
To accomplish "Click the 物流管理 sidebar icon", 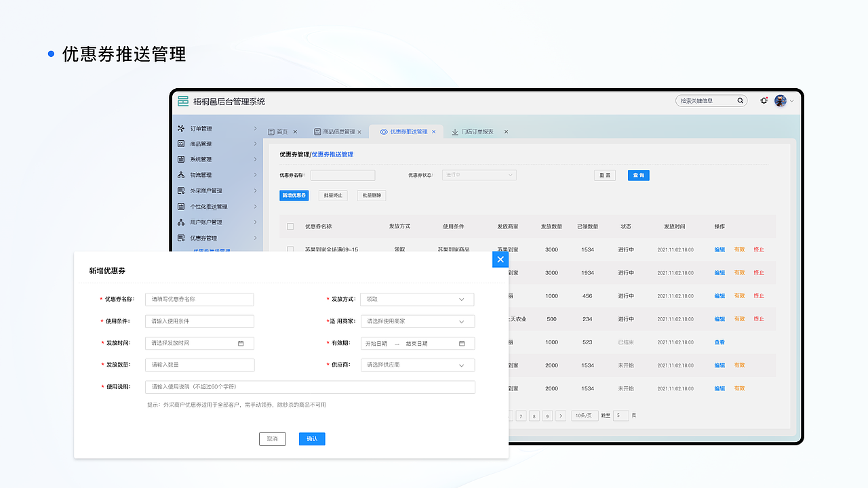I will (181, 175).
